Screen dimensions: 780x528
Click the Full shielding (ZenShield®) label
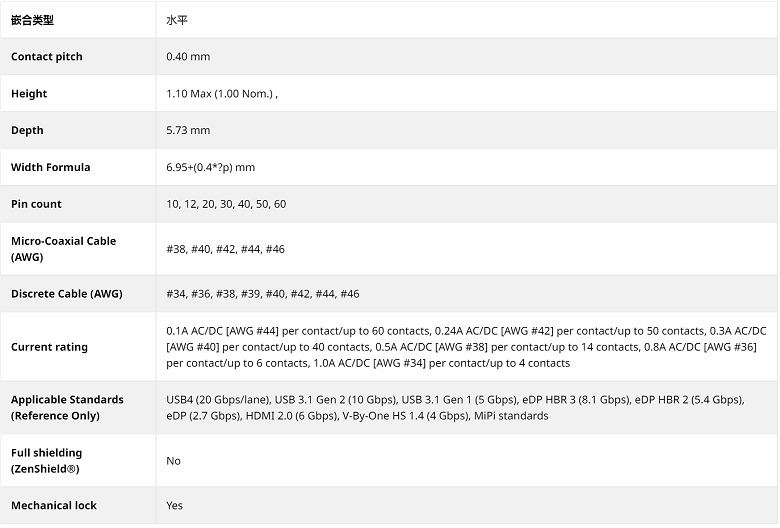pos(46,461)
